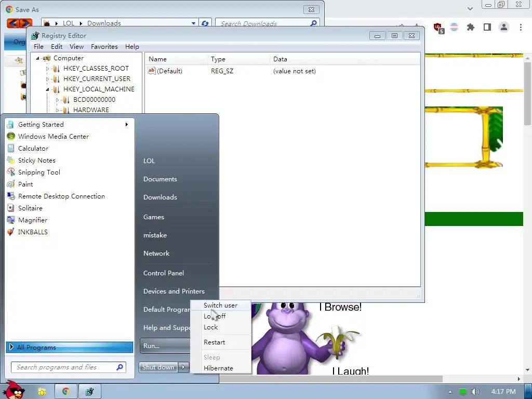Select Lock from power menu
Viewport: 532px width, 399px height.
point(220,327)
